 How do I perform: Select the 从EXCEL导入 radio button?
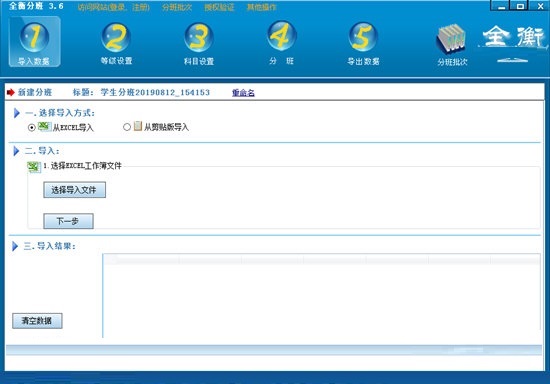pos(32,127)
